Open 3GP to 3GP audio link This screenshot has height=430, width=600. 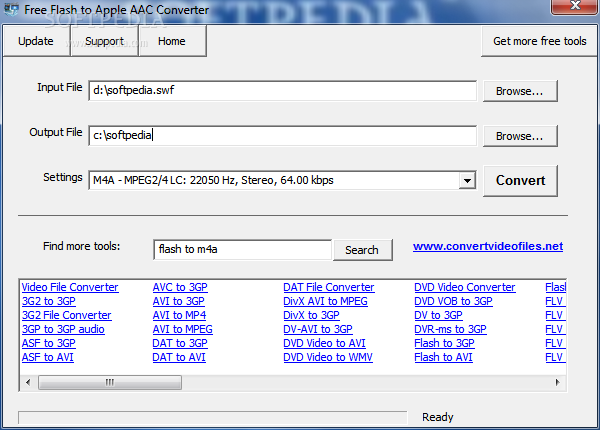coord(63,329)
